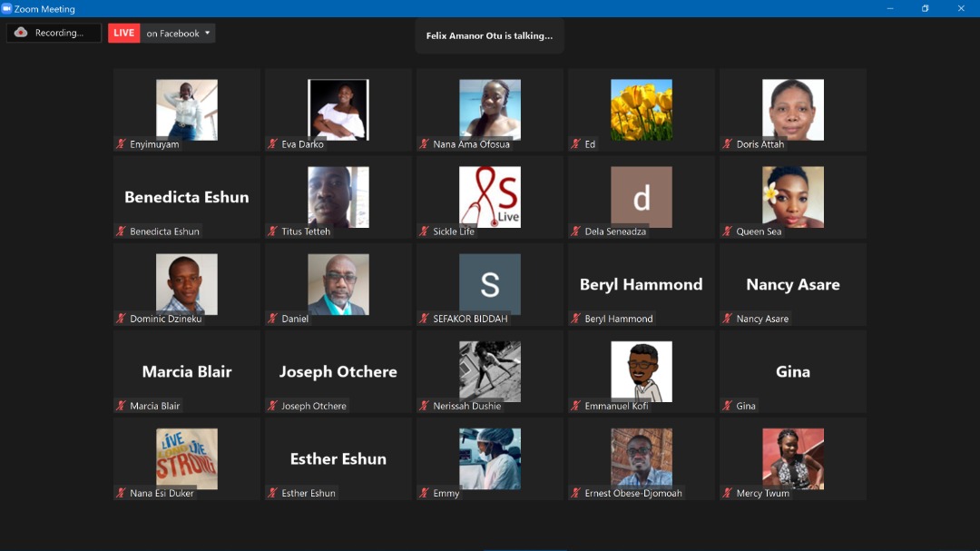Click muted mic icon beside Nana Ama Ofosua
The height and width of the screenshot is (551, 980).
click(425, 143)
